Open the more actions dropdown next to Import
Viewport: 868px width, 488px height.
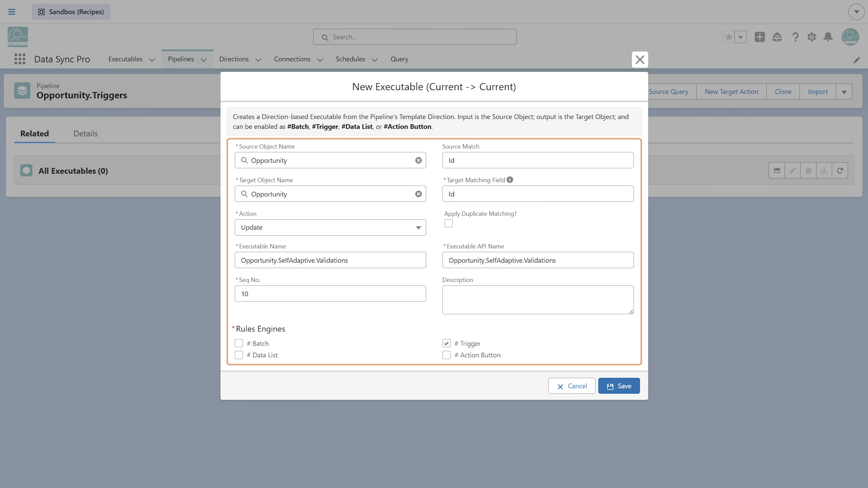[x=844, y=92]
